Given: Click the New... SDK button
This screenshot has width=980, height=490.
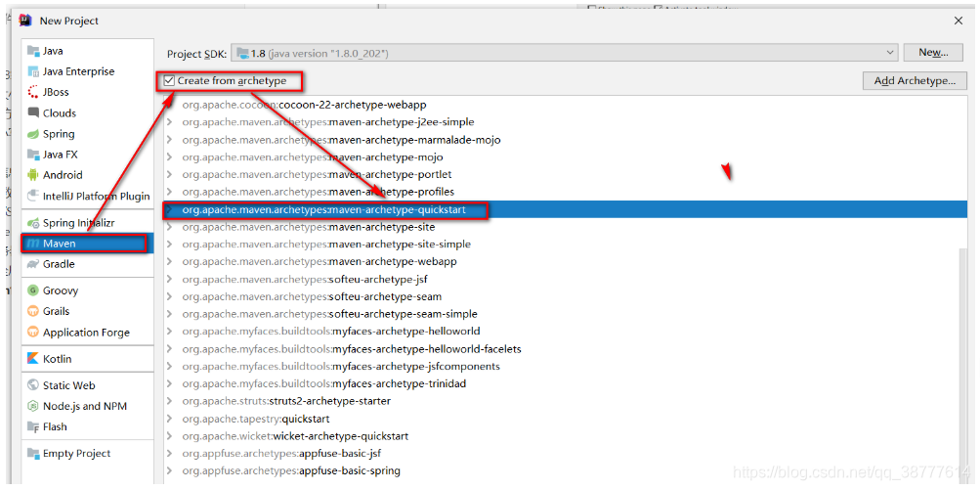Looking at the screenshot, I should click(934, 53).
